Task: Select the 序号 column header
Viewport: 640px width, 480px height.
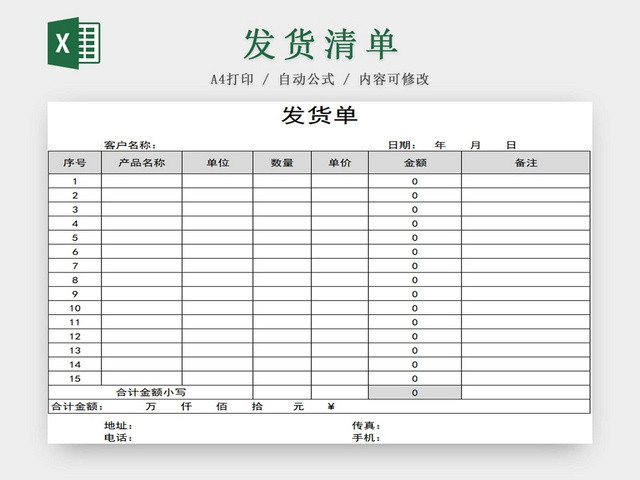Action: coord(75,163)
